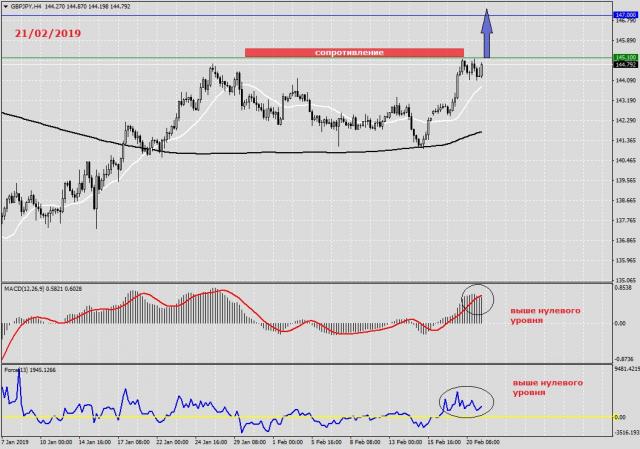
Task: Click the 1 Feb 00:00 time label
Action: (x=262, y=442)
